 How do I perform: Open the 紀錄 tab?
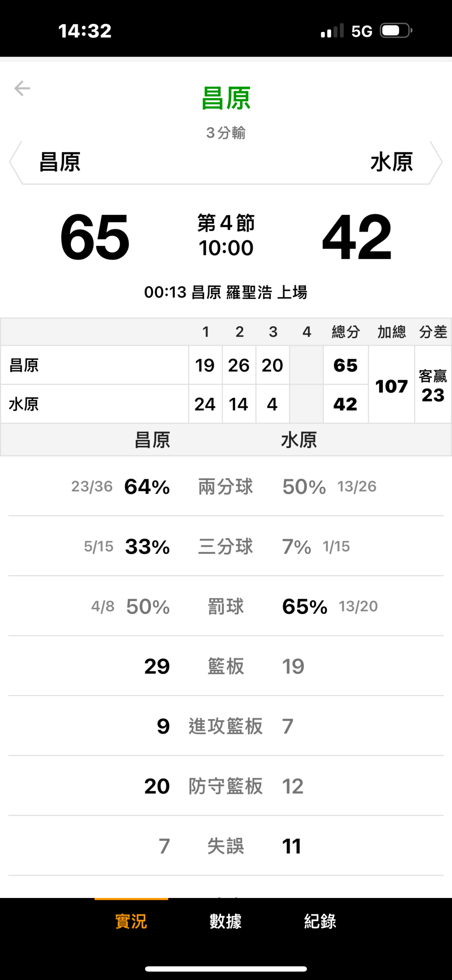click(320, 921)
